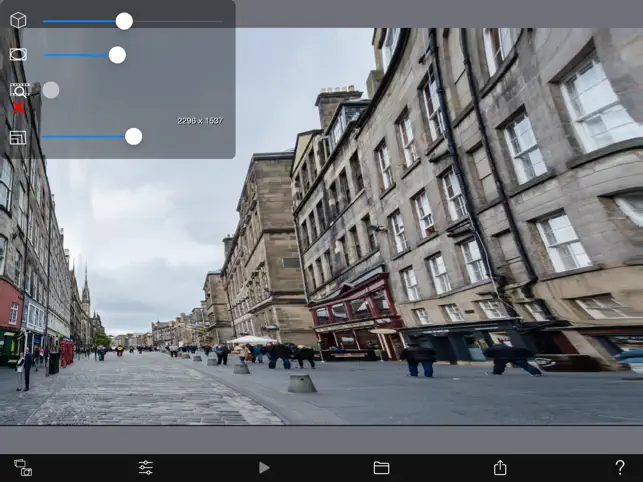Click the 3D cube icon
Viewport: 643px width, 482px height.
click(x=18, y=20)
